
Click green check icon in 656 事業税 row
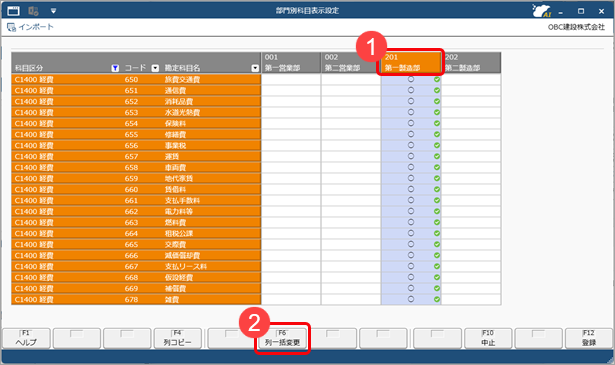click(437, 145)
